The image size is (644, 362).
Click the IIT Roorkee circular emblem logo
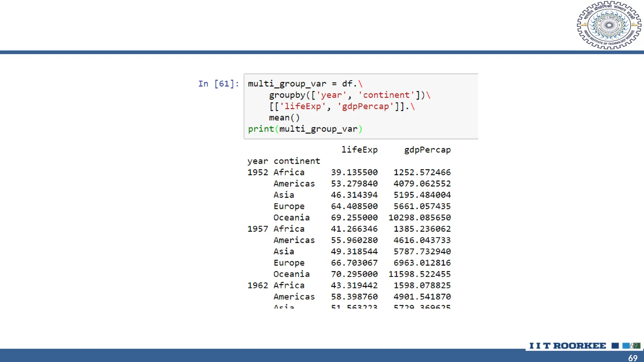(x=609, y=25)
